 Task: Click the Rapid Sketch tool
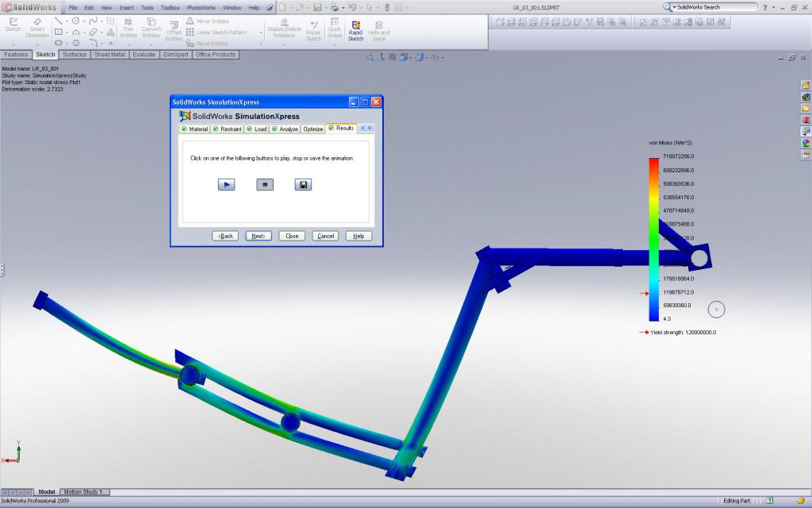(x=355, y=31)
